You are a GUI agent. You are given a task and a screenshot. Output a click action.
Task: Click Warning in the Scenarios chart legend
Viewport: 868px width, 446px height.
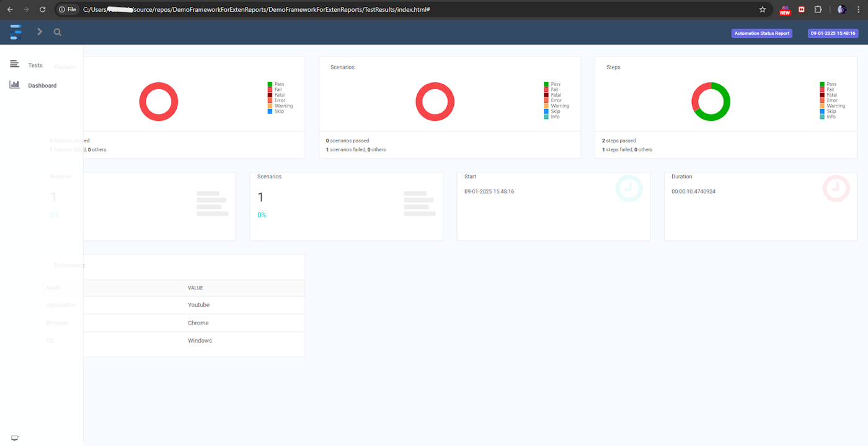[560, 106]
